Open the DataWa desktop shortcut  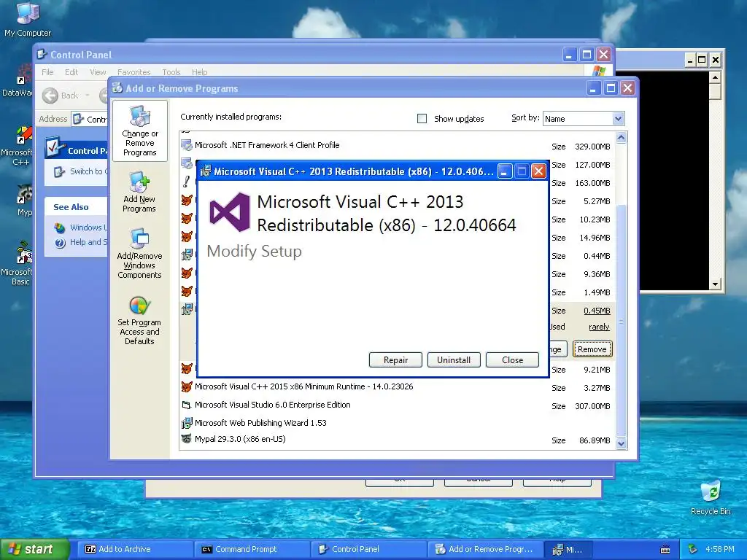[18, 81]
